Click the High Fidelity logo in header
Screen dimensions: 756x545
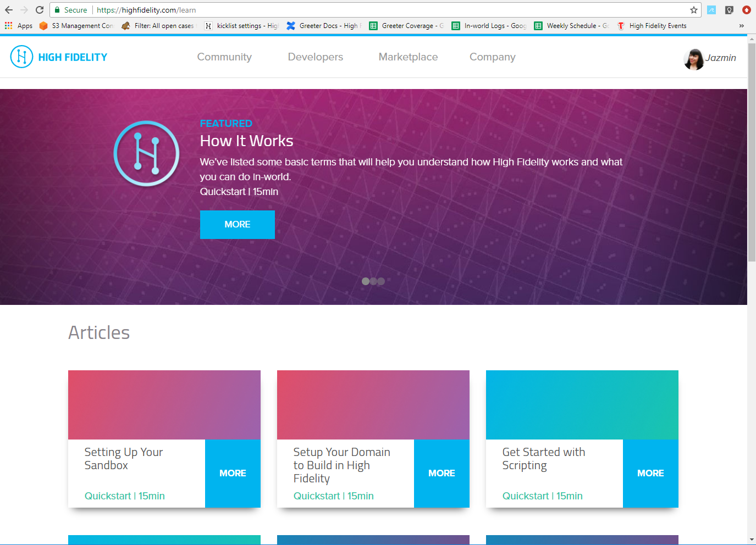tap(22, 57)
